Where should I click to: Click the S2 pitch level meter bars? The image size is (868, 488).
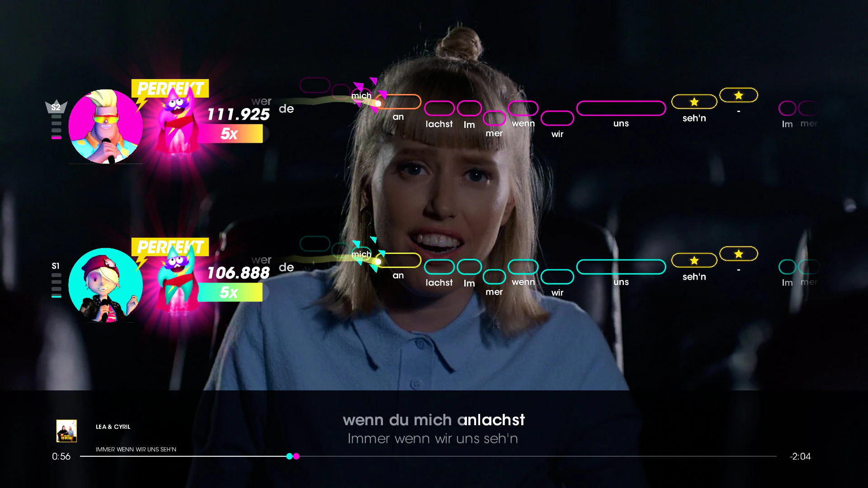click(x=57, y=127)
